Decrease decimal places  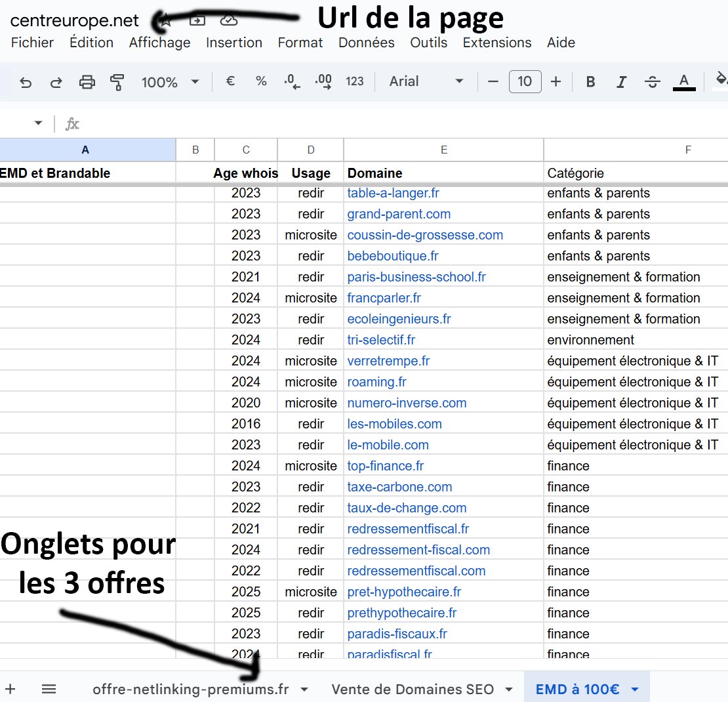click(292, 82)
